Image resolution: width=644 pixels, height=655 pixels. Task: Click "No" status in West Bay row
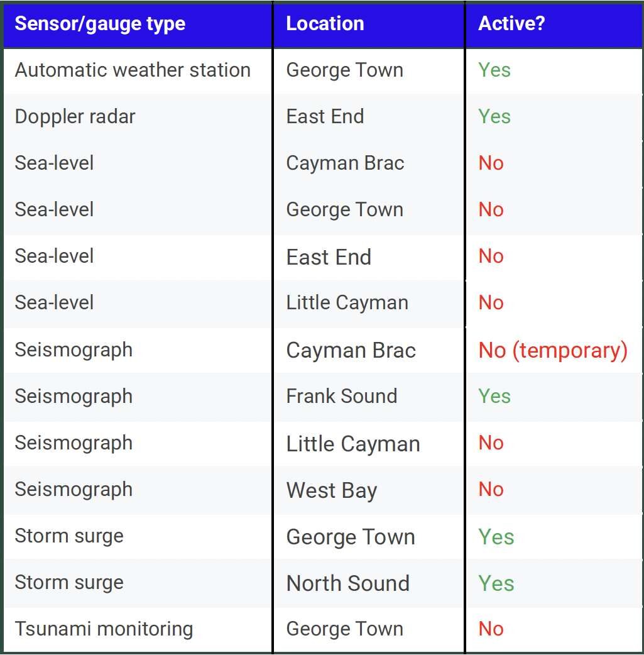point(491,490)
